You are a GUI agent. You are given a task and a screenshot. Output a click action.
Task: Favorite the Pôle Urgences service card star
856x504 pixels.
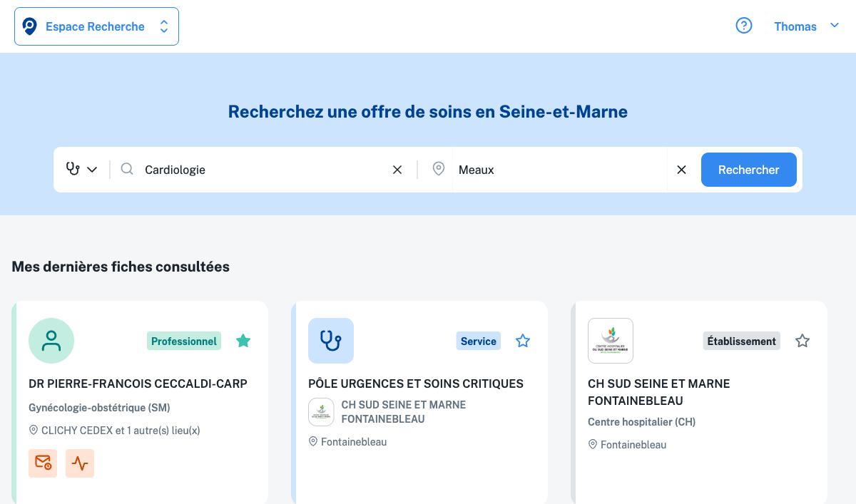pos(523,341)
